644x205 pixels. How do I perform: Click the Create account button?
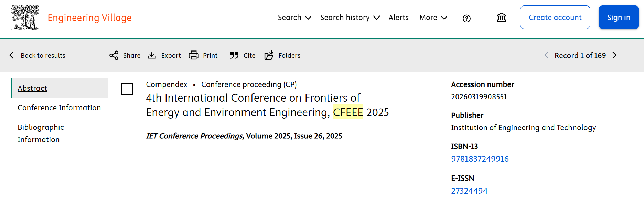tap(555, 17)
